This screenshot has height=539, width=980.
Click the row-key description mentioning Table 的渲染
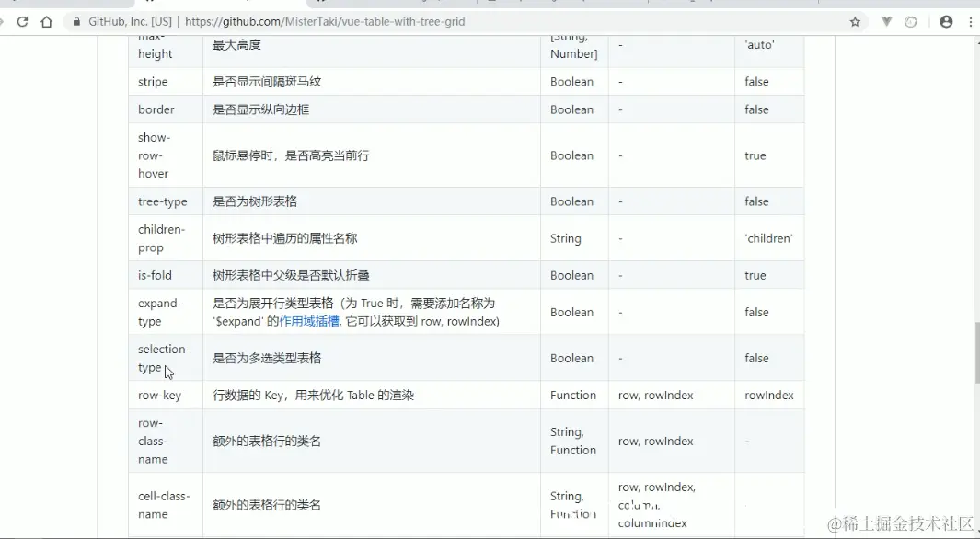tap(313, 396)
